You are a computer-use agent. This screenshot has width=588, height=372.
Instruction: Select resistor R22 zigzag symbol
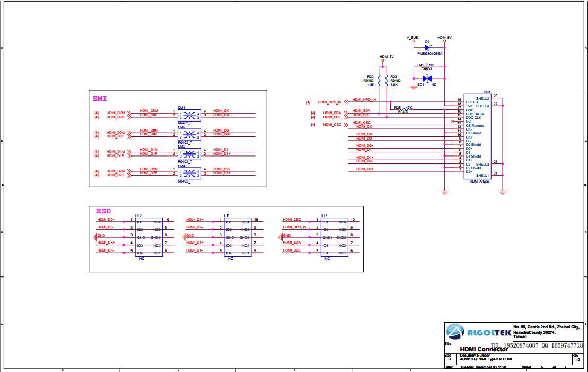[x=379, y=80]
